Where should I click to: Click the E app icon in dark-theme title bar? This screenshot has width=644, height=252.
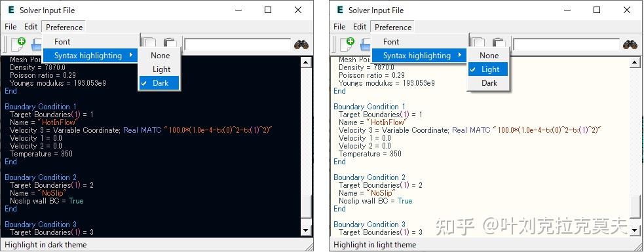[x=11, y=10]
